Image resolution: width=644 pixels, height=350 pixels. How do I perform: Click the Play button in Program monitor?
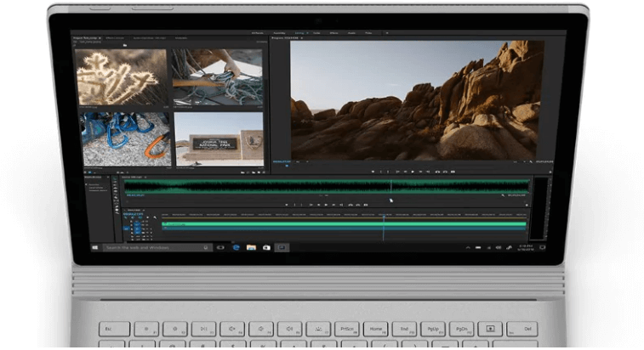[413, 172]
